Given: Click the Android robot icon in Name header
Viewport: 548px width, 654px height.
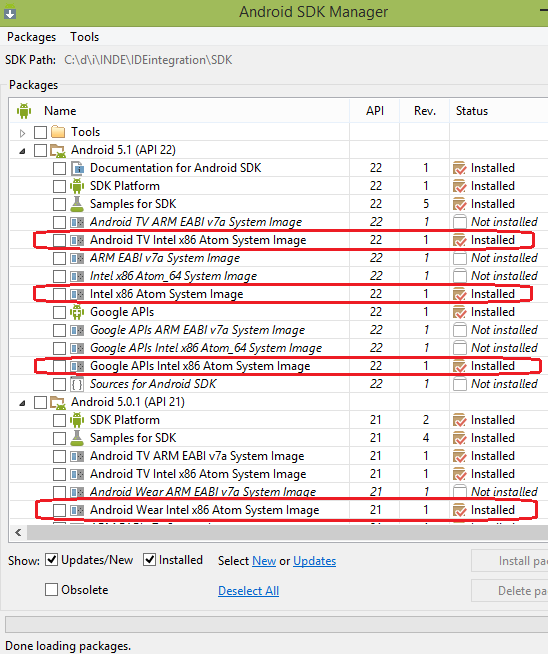Looking at the screenshot, I should tap(24, 111).
